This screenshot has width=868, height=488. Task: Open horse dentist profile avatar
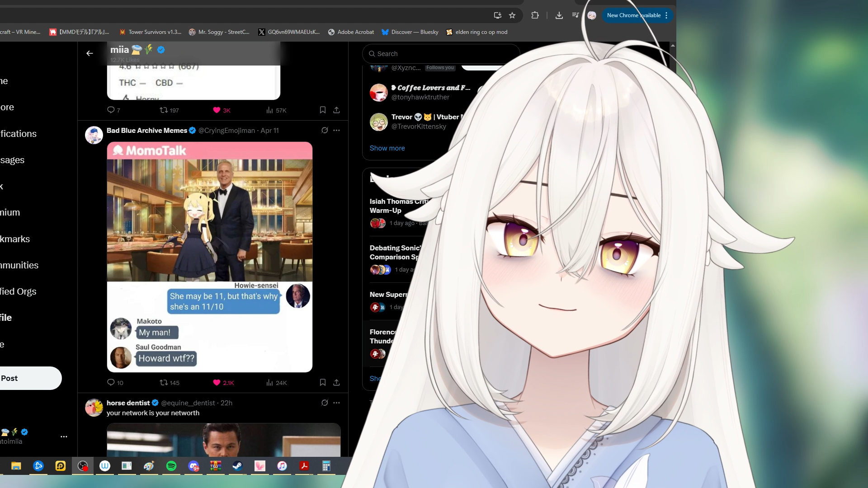tap(94, 408)
